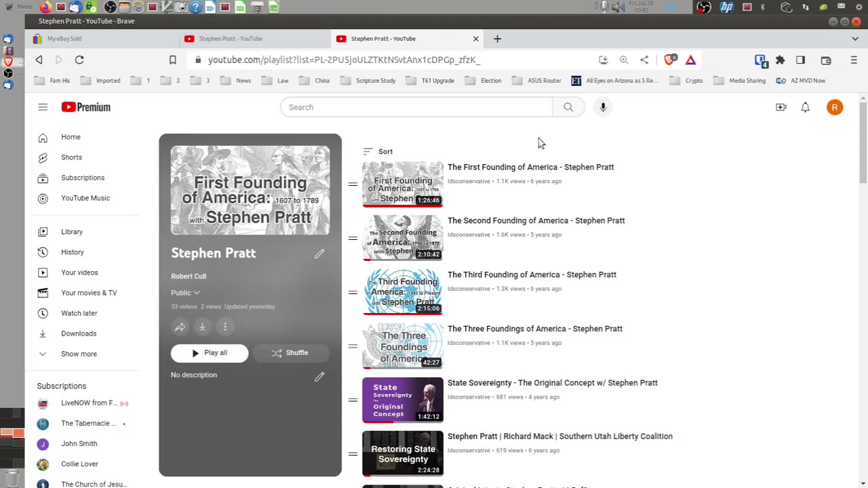Click the search magnifier button
This screenshot has height=488, width=868.
(568, 107)
